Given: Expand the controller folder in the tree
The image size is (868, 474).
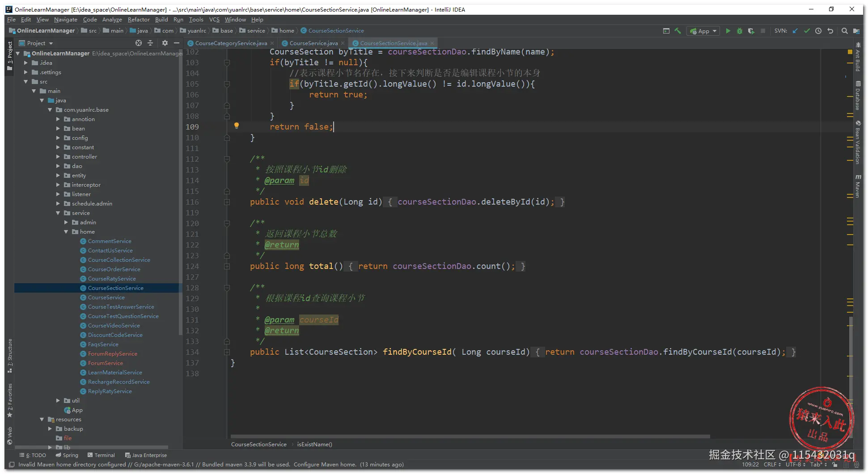Looking at the screenshot, I should (58, 157).
